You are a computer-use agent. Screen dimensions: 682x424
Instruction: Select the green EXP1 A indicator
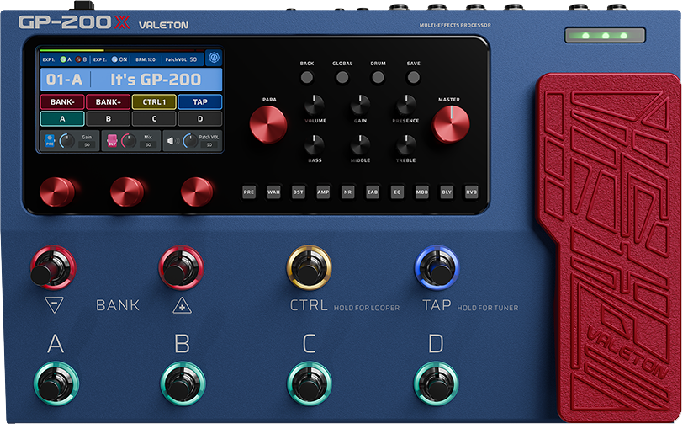tap(65, 60)
